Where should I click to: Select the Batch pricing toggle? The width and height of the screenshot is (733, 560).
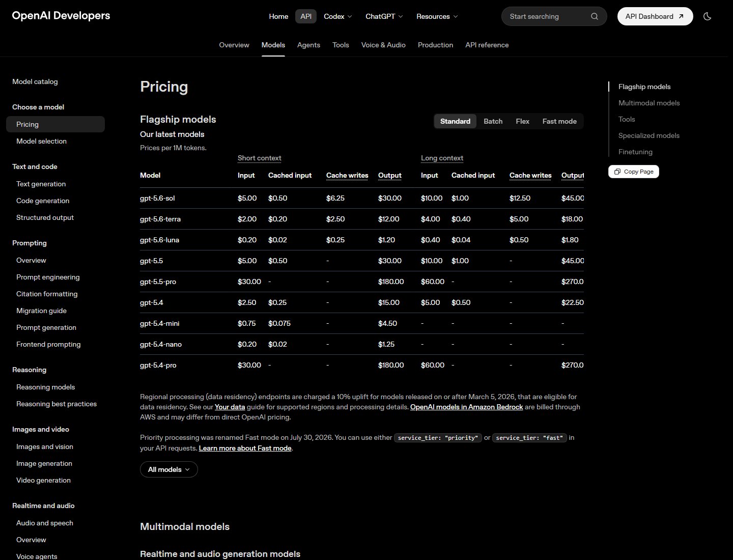coord(493,121)
